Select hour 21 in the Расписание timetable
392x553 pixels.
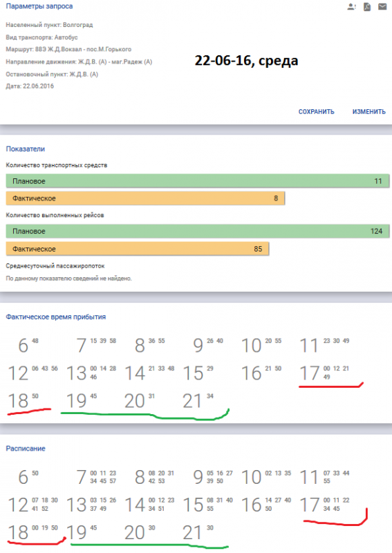pos(192,532)
